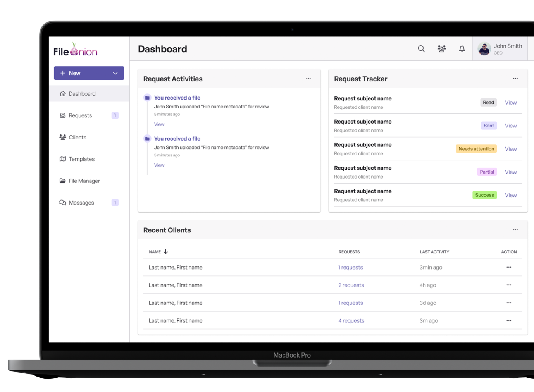Click first 'You received a file' folder icon
This screenshot has width=534, height=392.
pos(147,98)
